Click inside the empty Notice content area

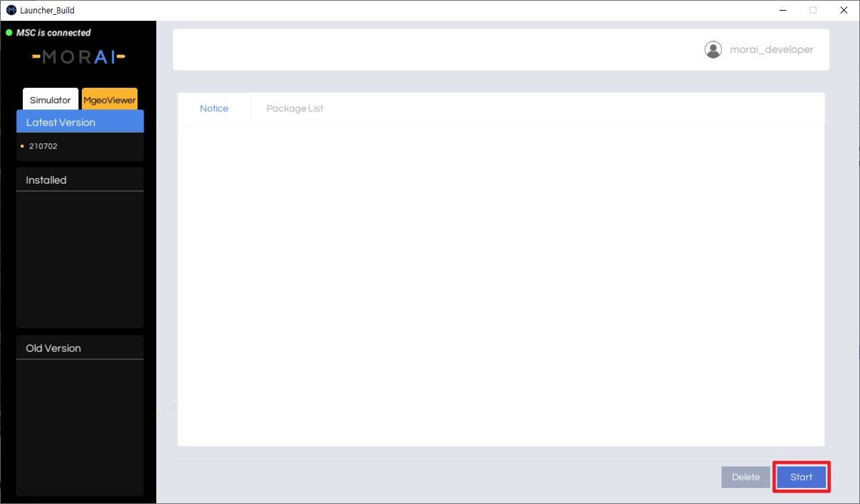[x=500, y=285]
